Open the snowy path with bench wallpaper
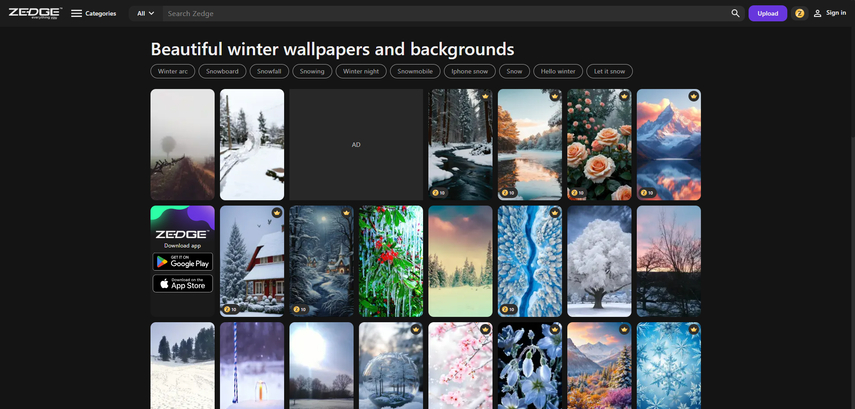 [252, 145]
